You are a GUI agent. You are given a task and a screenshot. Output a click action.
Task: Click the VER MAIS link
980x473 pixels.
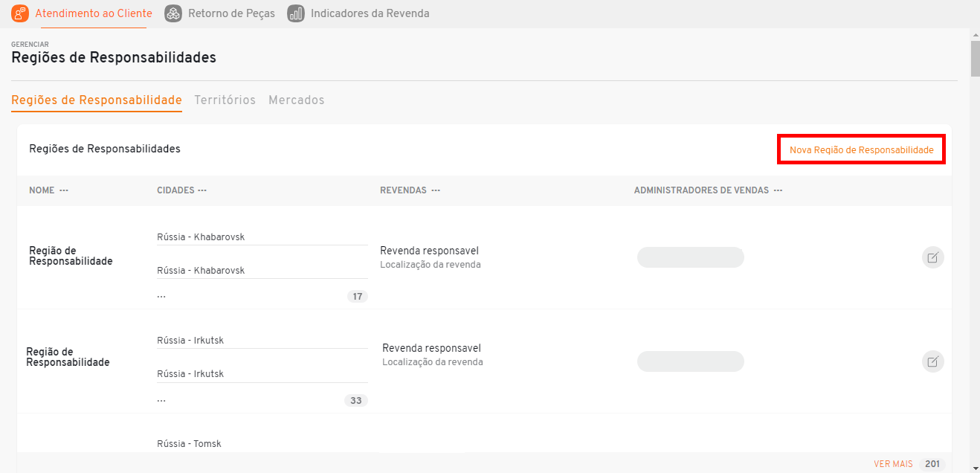click(893, 464)
